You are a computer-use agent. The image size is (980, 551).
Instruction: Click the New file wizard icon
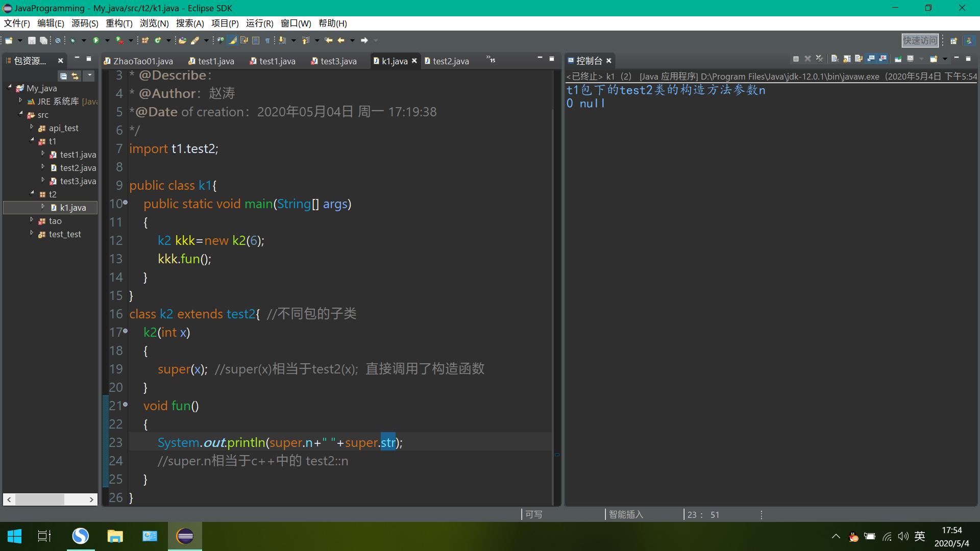pos(9,40)
